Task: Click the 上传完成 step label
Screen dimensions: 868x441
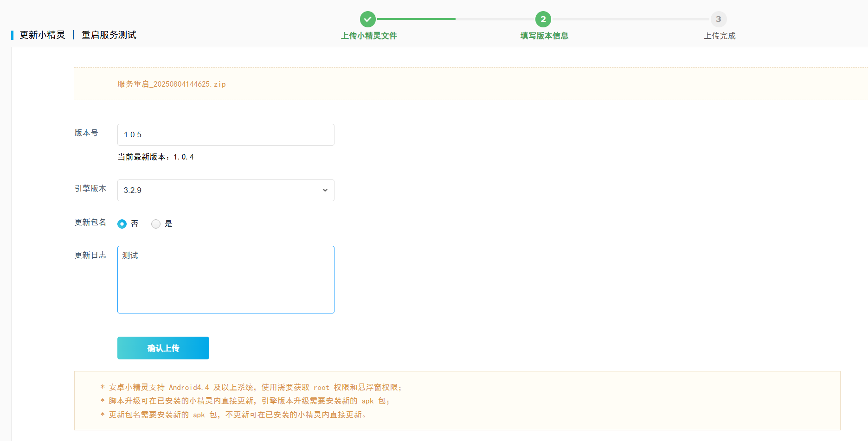Action: (x=720, y=36)
